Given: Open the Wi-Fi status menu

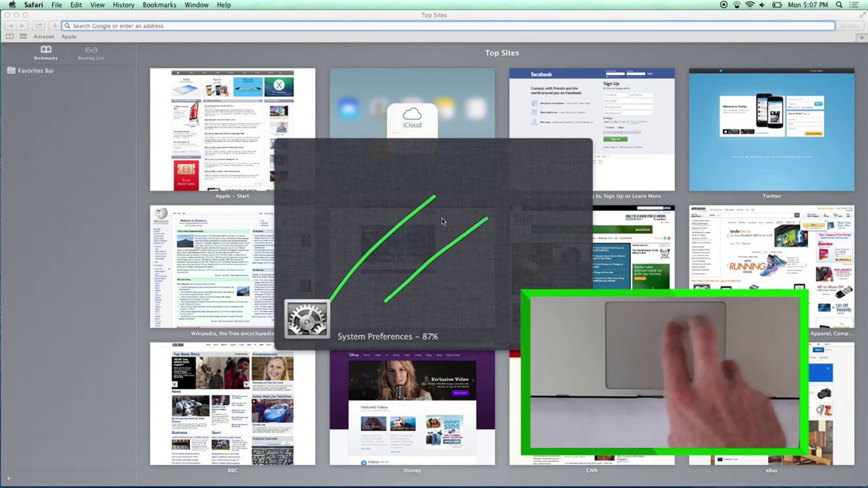Looking at the screenshot, I should (750, 5).
